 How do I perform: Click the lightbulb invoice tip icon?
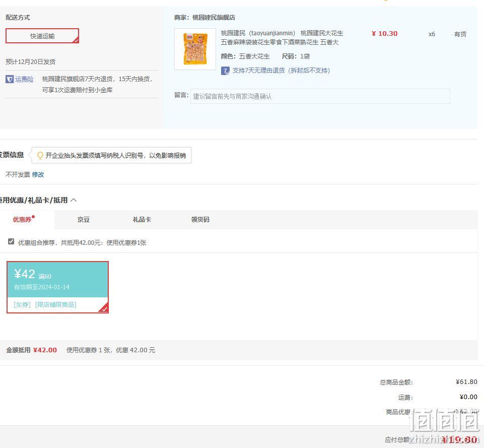[x=40, y=155]
